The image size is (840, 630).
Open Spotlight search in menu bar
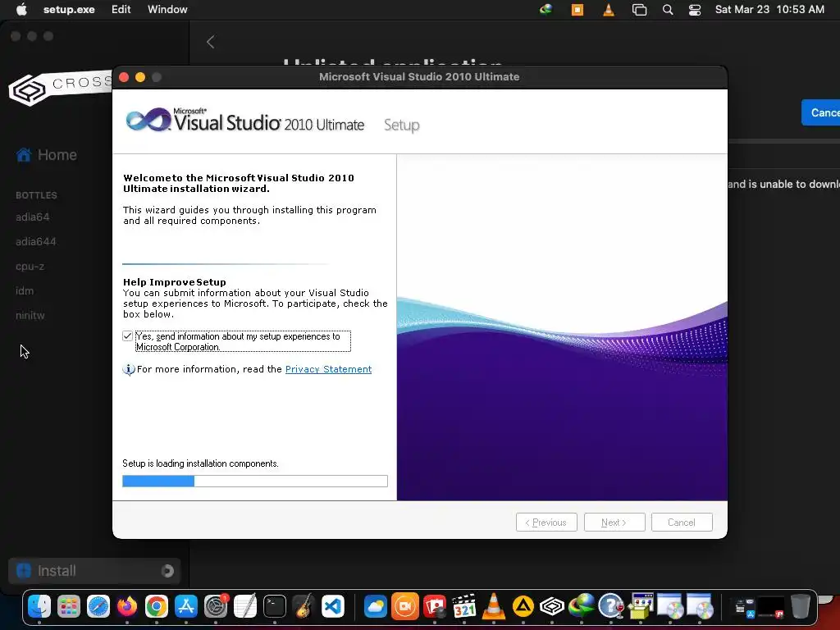[x=668, y=10]
